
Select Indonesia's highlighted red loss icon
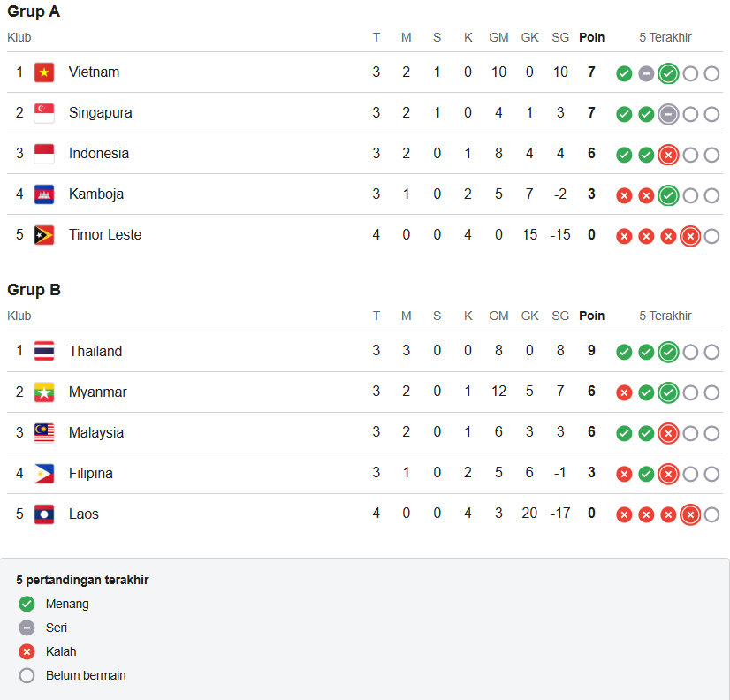[668, 155]
